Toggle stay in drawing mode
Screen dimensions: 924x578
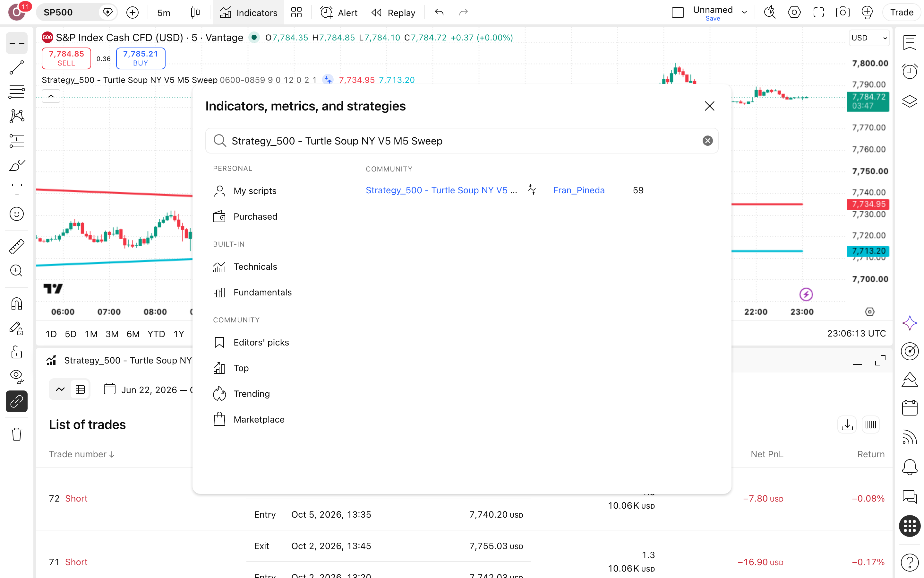click(x=16, y=328)
